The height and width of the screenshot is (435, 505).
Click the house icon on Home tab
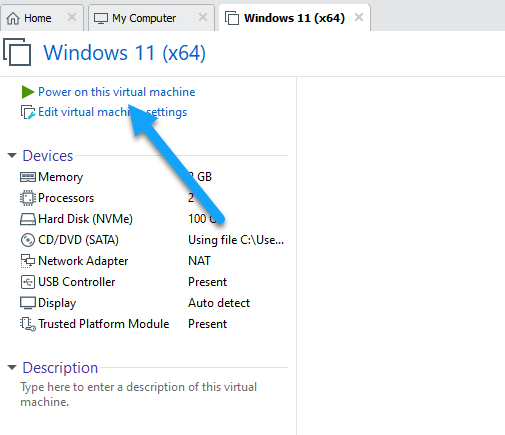[x=13, y=18]
